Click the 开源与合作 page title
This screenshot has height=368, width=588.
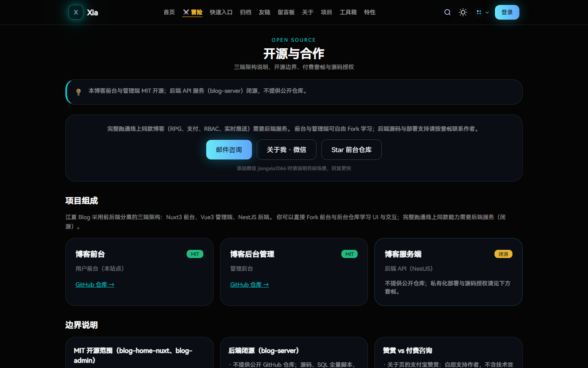point(294,54)
